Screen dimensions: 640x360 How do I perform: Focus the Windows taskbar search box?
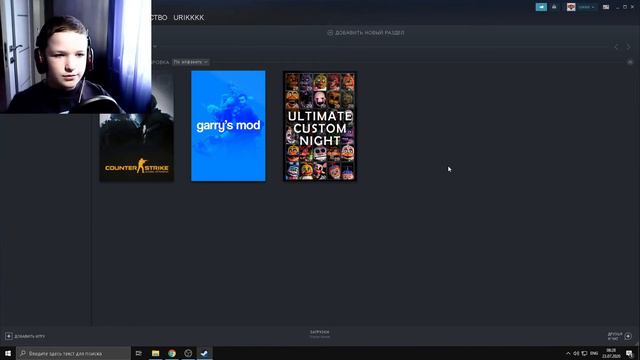pos(73,353)
